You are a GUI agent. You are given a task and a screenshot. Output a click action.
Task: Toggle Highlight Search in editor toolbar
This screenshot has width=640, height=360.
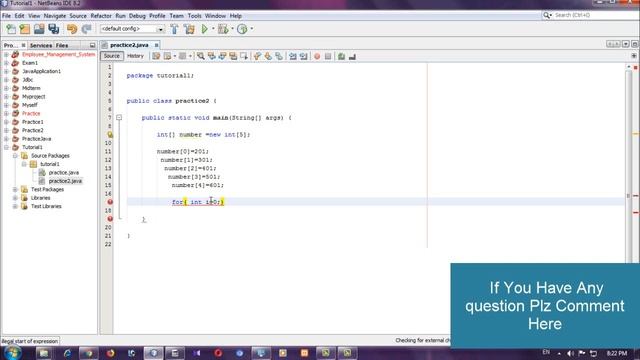point(233,56)
